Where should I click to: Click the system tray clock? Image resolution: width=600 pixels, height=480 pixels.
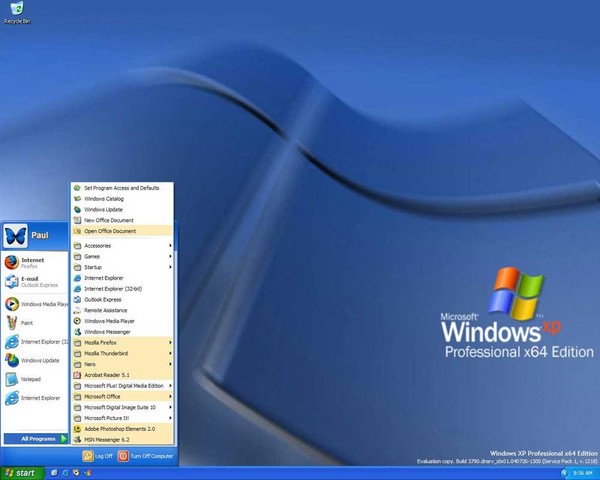[582, 473]
